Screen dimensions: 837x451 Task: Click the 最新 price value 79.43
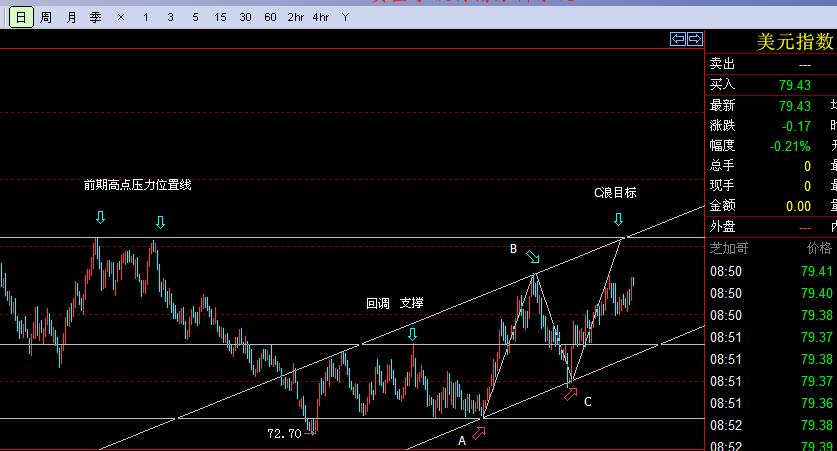(794, 106)
